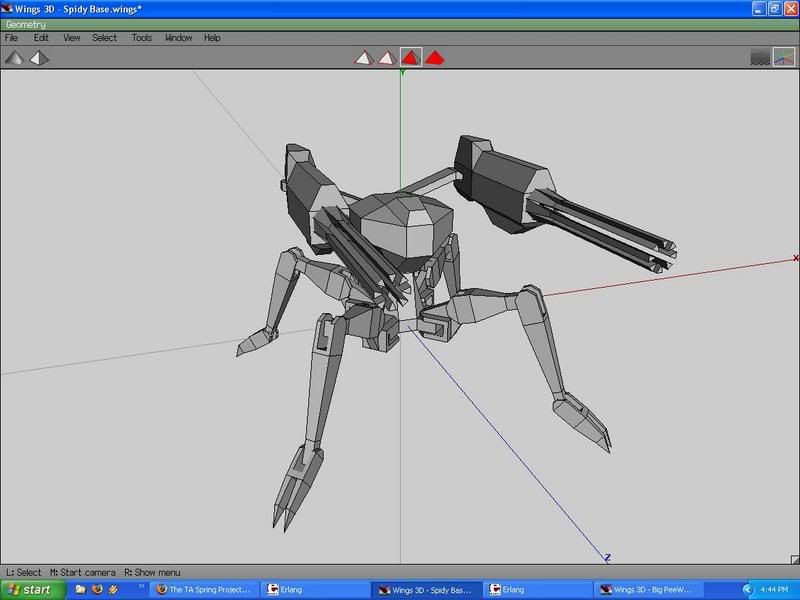The image size is (800, 600).
Task: Click the blue Z axis label
Action: click(x=608, y=558)
